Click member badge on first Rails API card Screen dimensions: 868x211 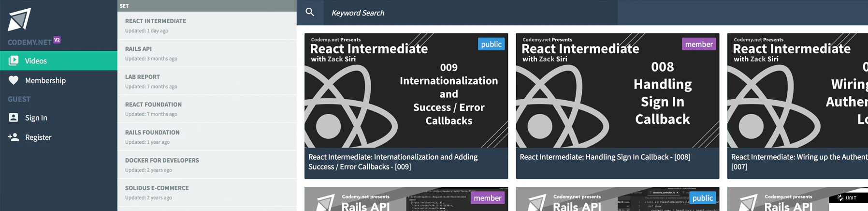[488, 198]
